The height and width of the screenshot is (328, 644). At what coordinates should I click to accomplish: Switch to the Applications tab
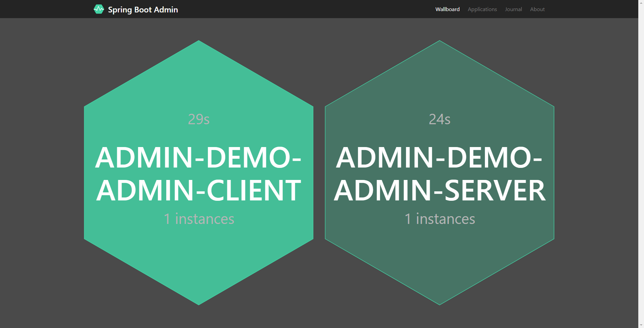point(482,9)
